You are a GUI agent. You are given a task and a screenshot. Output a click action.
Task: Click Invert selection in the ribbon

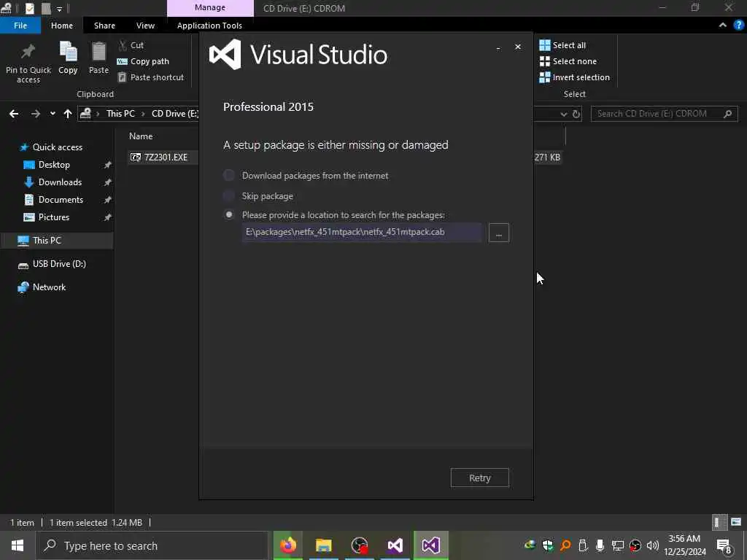pyautogui.click(x=575, y=77)
